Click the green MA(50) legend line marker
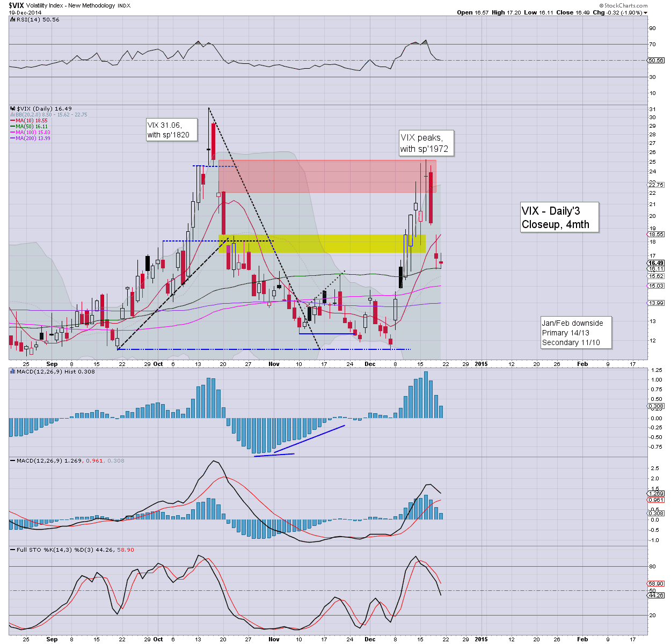The width and height of the screenshot is (671, 644). (x=12, y=127)
